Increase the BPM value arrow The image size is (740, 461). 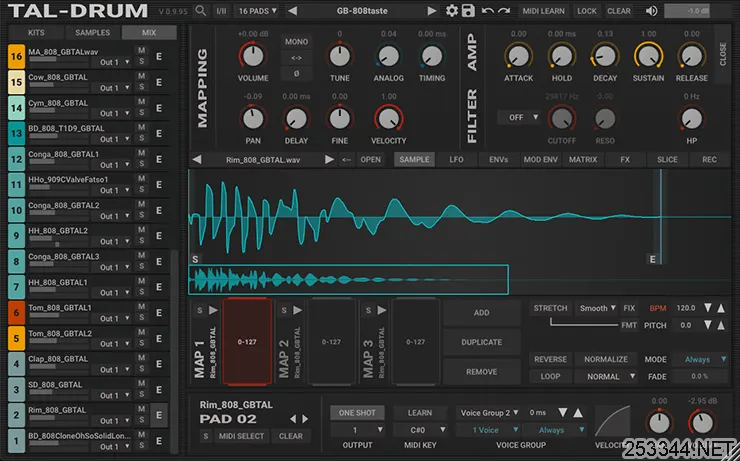(x=721, y=308)
